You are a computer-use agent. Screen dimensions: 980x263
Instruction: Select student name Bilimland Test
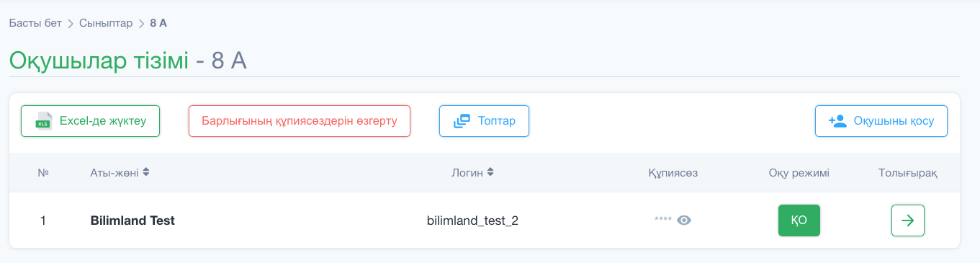(132, 220)
